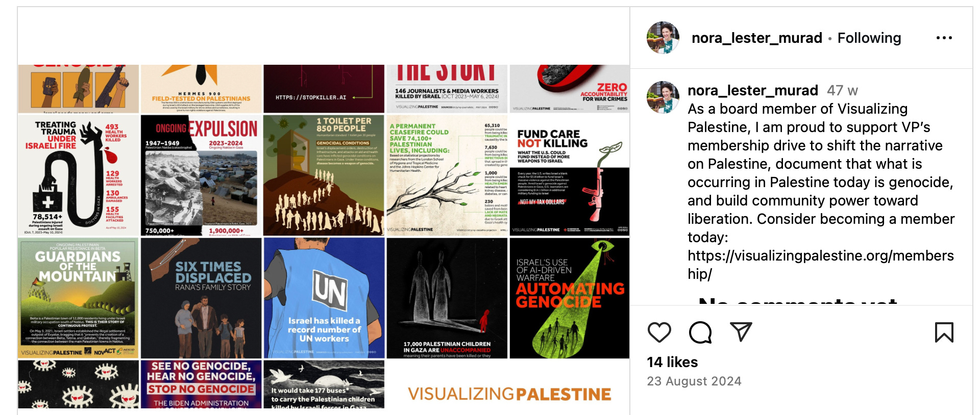Click the Automating Genocide graphic
The width and height of the screenshot is (980, 415).
tap(569, 298)
